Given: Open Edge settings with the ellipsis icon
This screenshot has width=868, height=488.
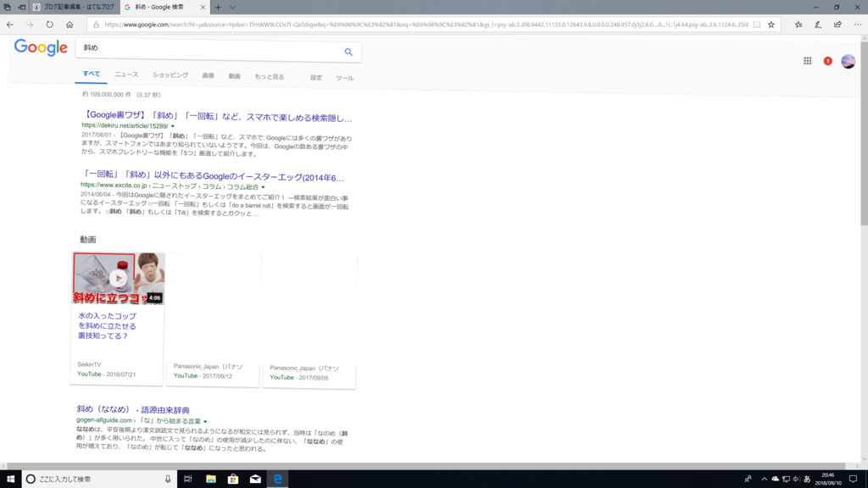Looking at the screenshot, I should click(x=858, y=25).
